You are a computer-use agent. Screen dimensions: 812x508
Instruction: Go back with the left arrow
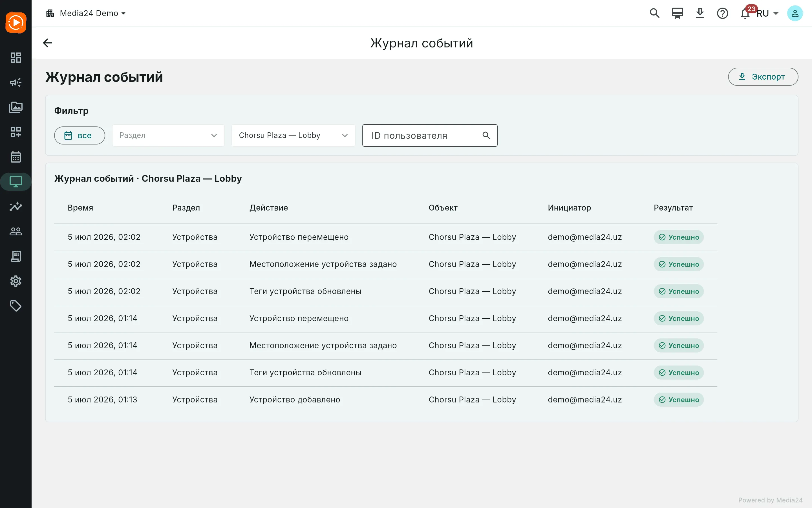[48, 43]
